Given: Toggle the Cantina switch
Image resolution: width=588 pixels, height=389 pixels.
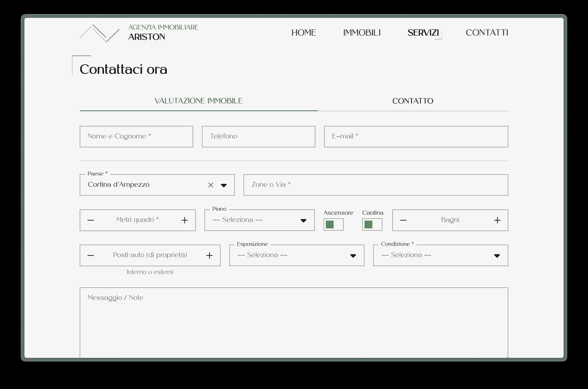Looking at the screenshot, I should point(372,224).
